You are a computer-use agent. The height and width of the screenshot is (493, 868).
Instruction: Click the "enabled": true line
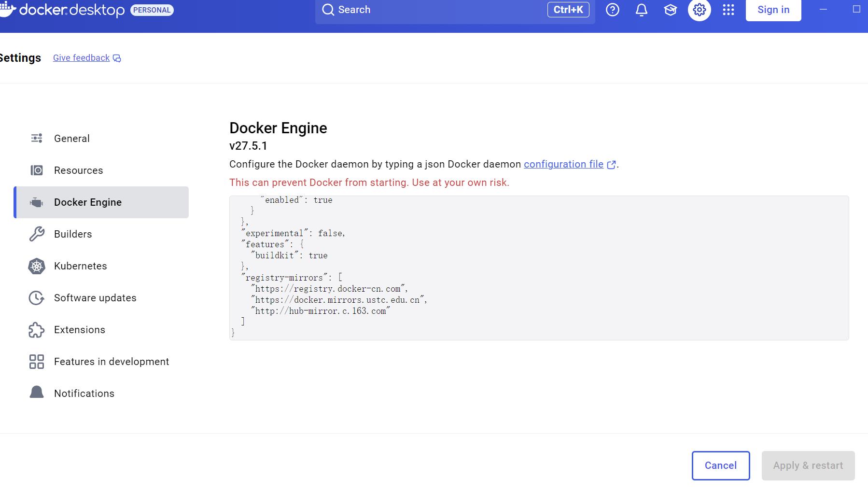pyautogui.click(x=296, y=200)
